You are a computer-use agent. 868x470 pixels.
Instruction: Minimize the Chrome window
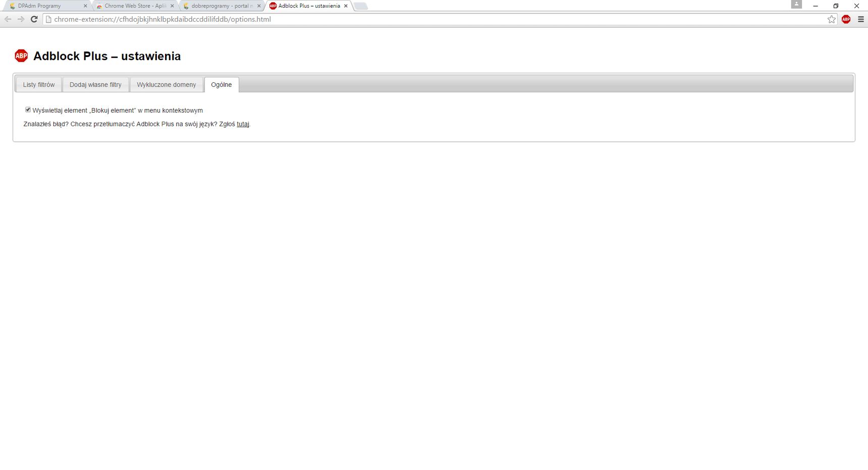(816, 6)
